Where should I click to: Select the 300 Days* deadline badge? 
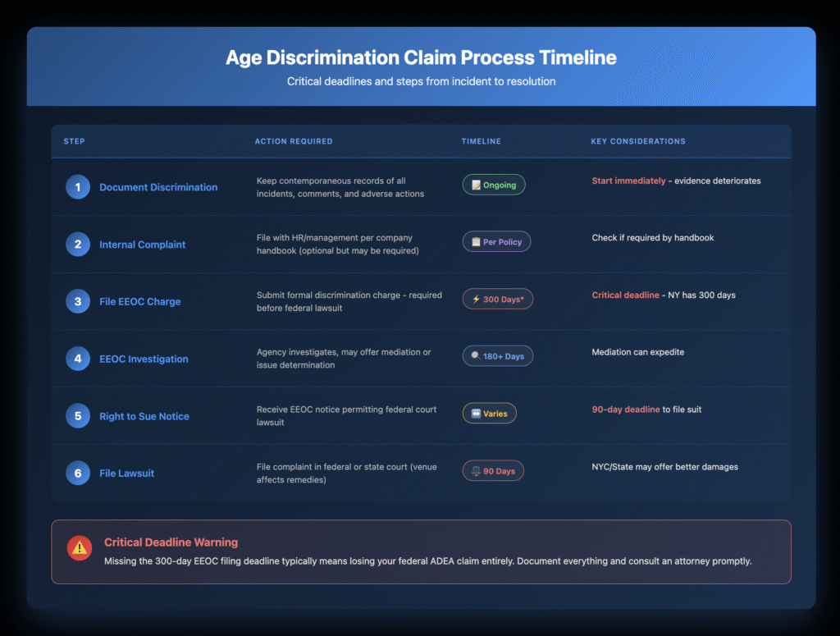pyautogui.click(x=497, y=300)
